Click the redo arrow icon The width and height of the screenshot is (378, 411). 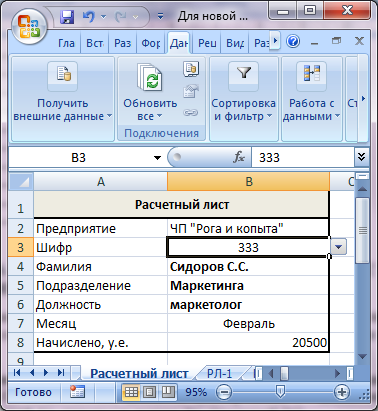tap(121, 17)
